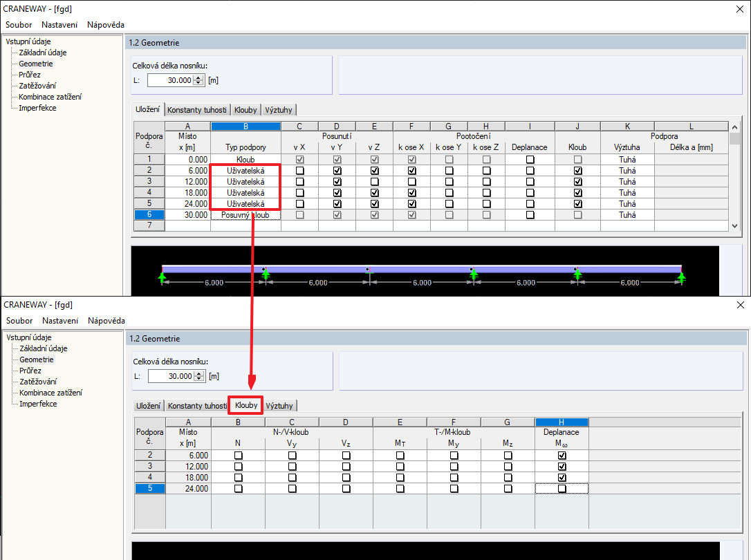751x560 pixels.
Task: Select column B header in supports table
Action: click(x=245, y=127)
